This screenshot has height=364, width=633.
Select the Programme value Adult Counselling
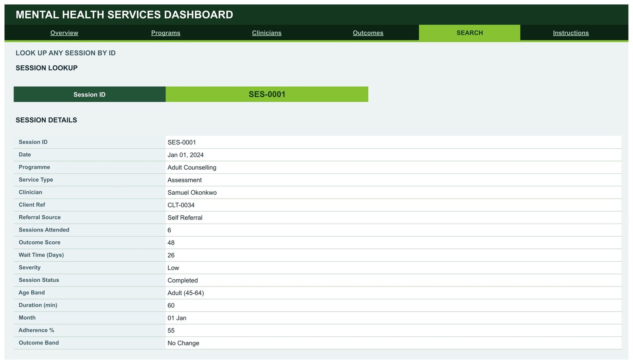[192, 167]
